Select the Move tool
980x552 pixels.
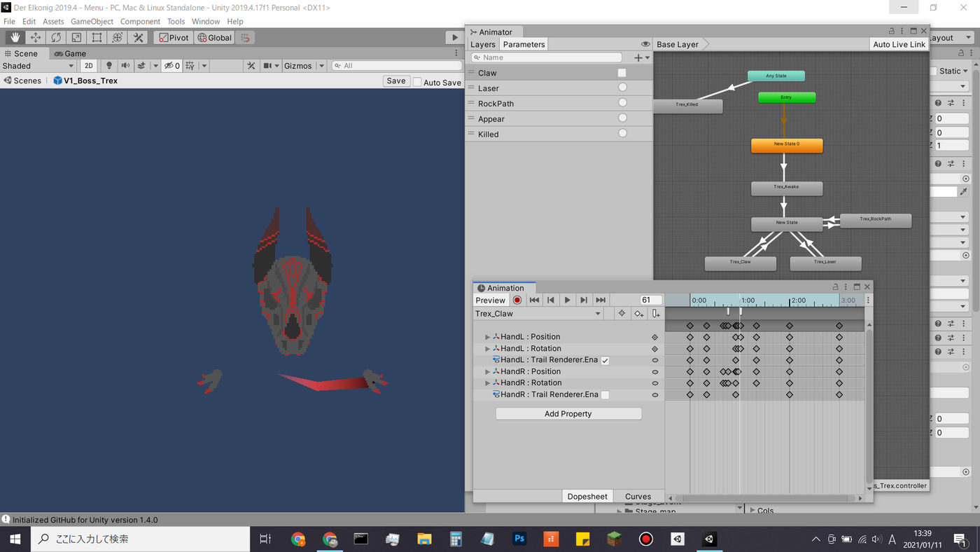[x=36, y=38]
